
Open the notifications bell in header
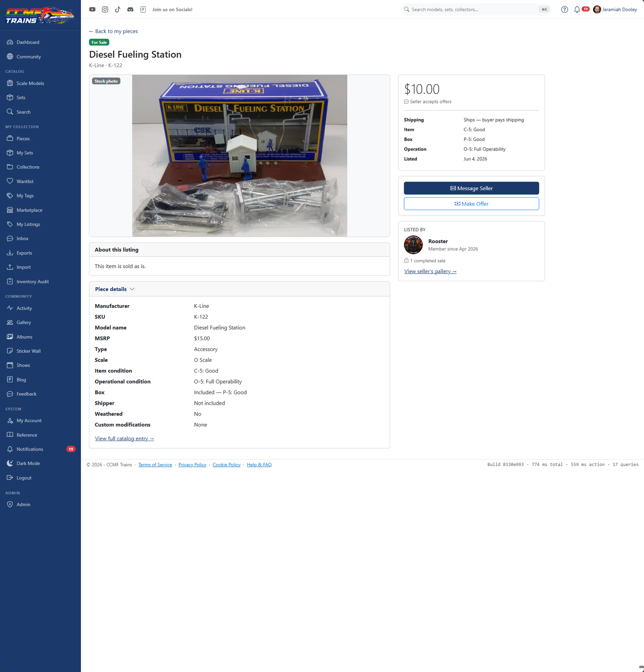pyautogui.click(x=577, y=9)
